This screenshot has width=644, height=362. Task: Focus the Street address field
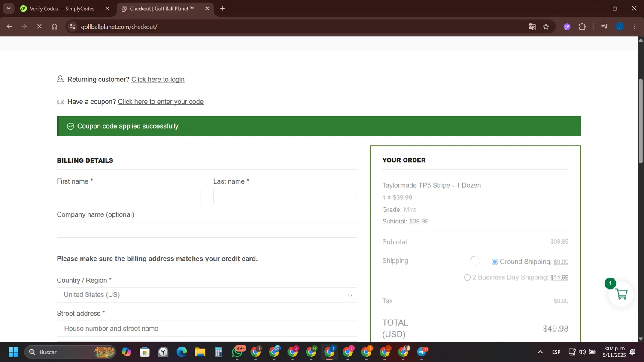click(x=207, y=329)
